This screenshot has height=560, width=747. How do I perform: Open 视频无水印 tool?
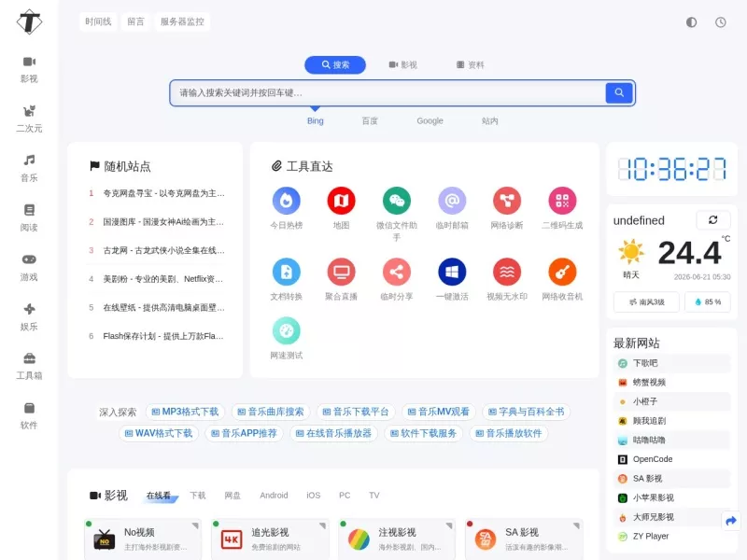click(x=507, y=280)
